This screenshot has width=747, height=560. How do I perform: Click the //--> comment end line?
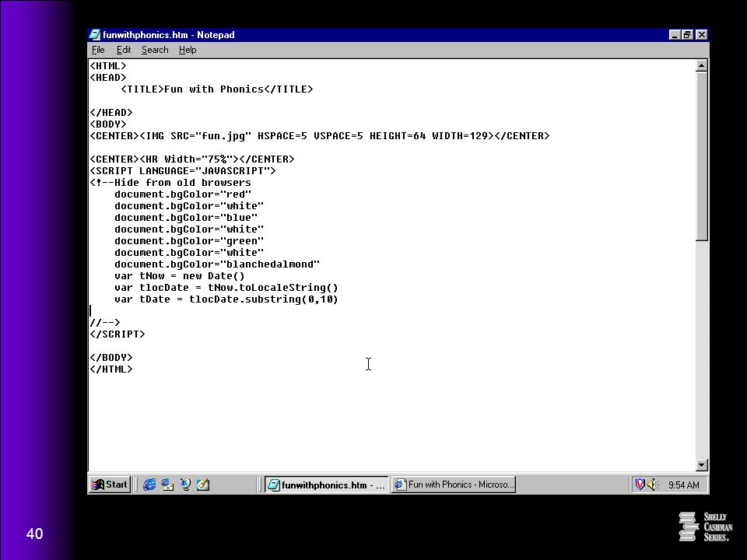click(105, 323)
